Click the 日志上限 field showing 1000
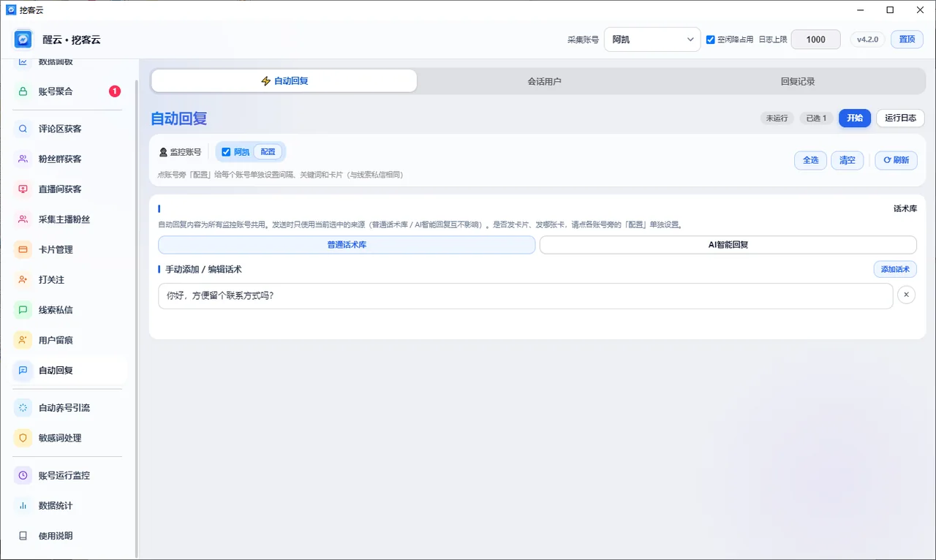 [816, 39]
